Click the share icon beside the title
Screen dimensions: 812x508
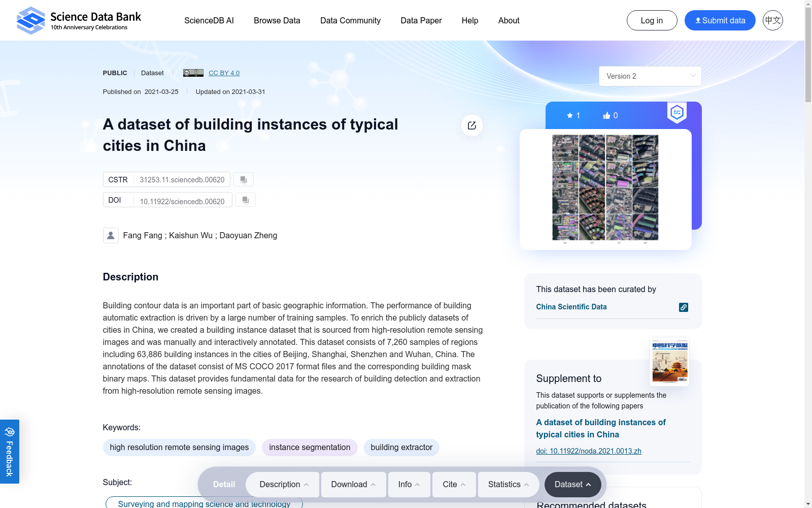click(x=471, y=125)
